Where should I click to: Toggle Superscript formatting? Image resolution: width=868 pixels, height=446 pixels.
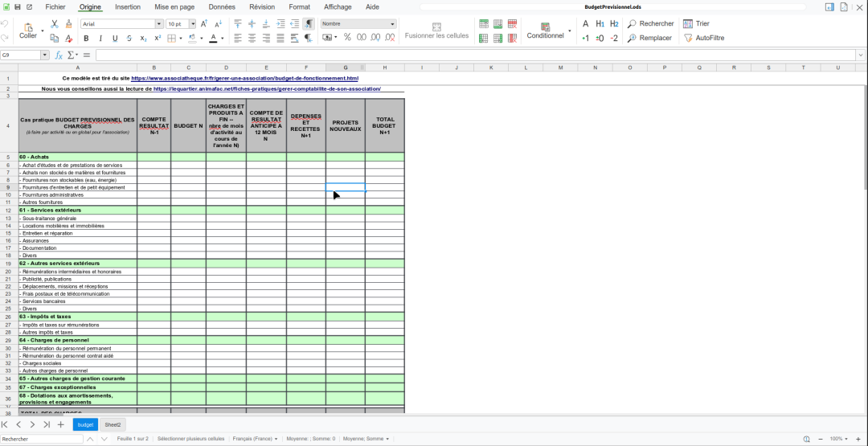click(x=158, y=39)
